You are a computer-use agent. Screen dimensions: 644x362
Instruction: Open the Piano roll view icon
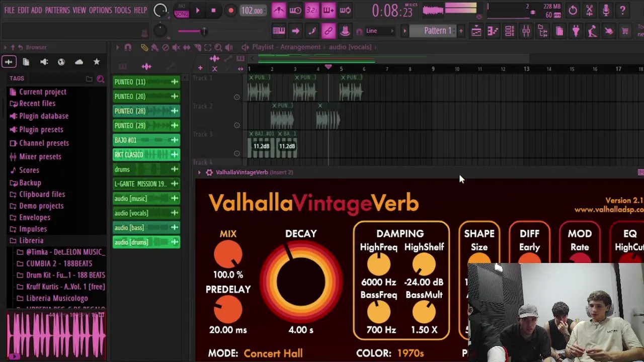tap(493, 31)
